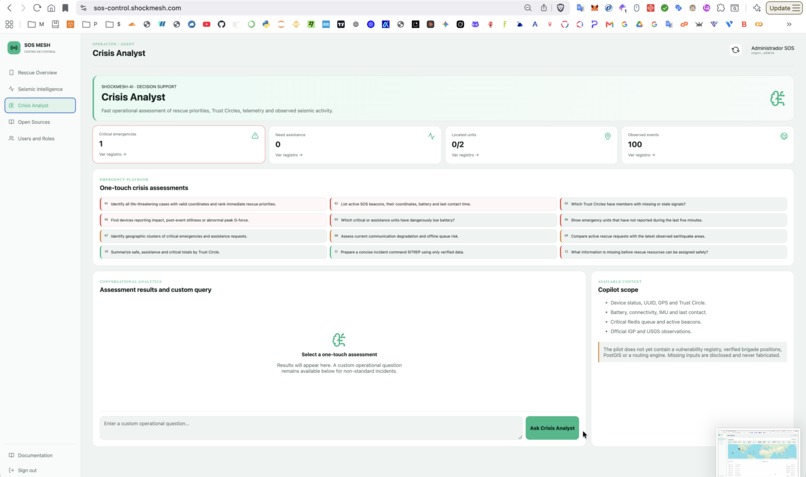Open the extensions puzzle-piece icon
Viewport: 806px width, 477px height.
pyautogui.click(x=721, y=8)
